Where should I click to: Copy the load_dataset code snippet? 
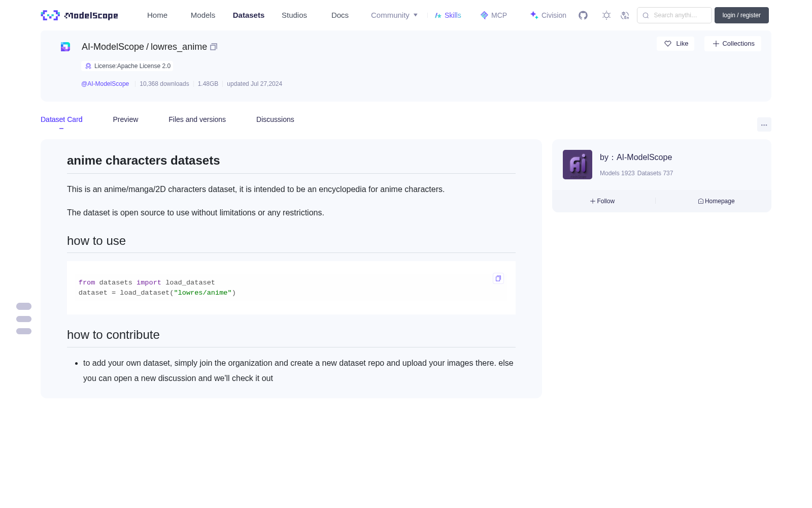(498, 278)
